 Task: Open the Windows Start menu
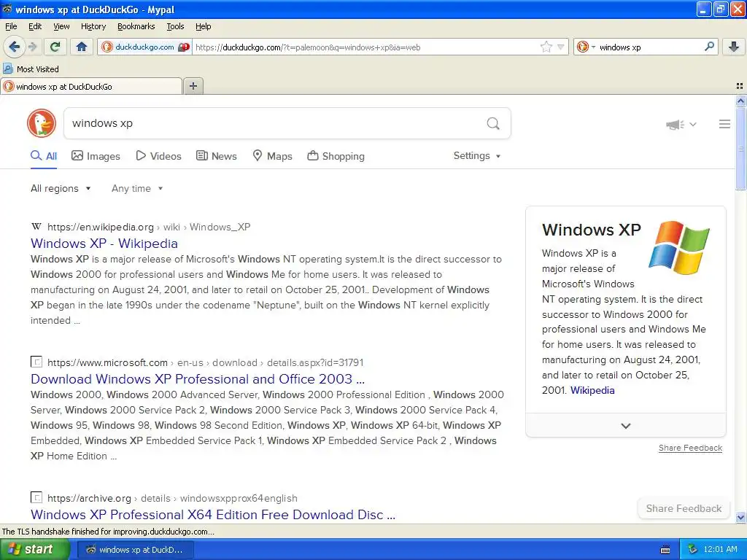[x=34, y=550]
